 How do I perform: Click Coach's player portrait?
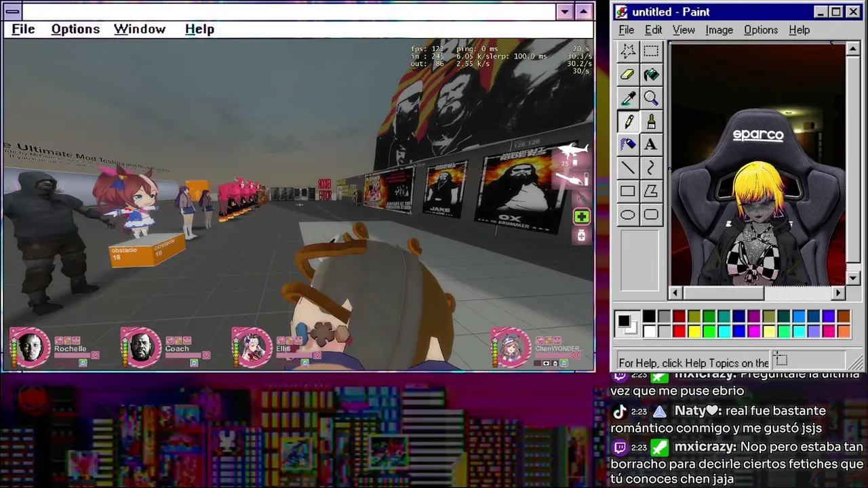tap(140, 347)
